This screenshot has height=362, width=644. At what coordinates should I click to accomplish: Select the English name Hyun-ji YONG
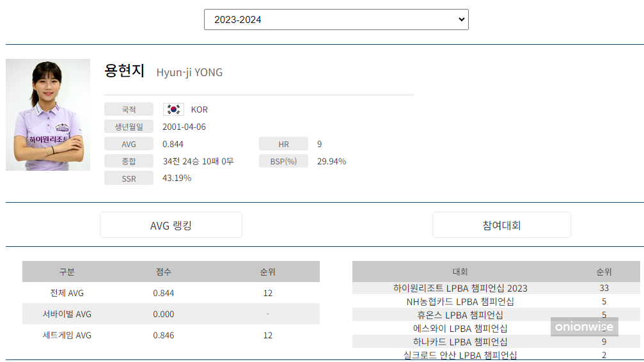tap(189, 72)
